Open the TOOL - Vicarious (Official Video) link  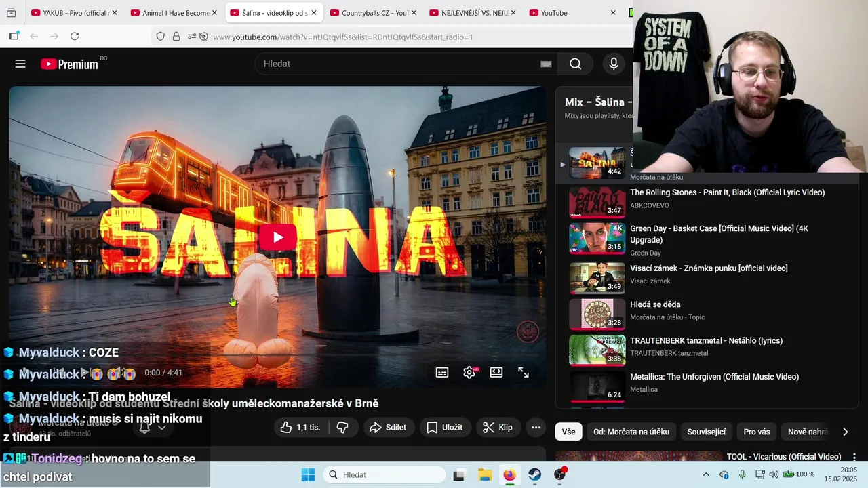point(784,457)
